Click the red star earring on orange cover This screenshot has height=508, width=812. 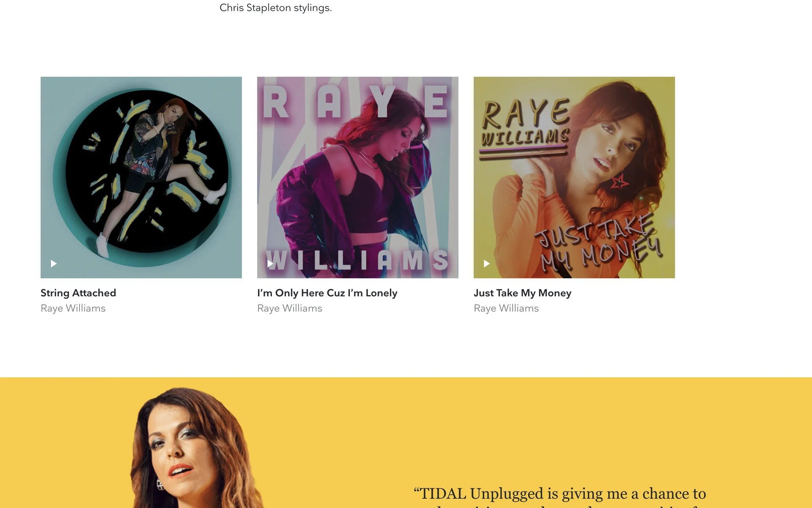coord(619,182)
